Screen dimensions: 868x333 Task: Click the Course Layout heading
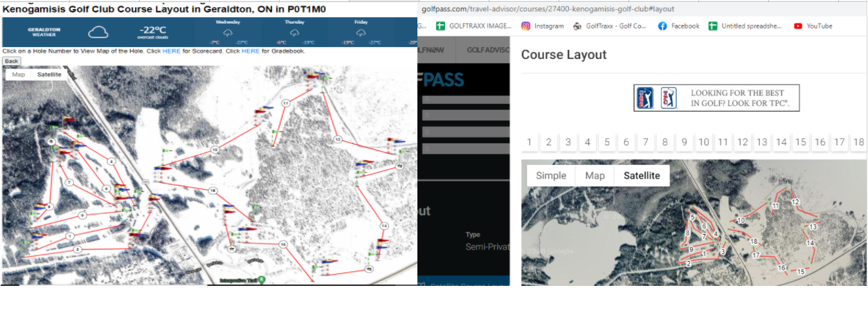point(564,55)
